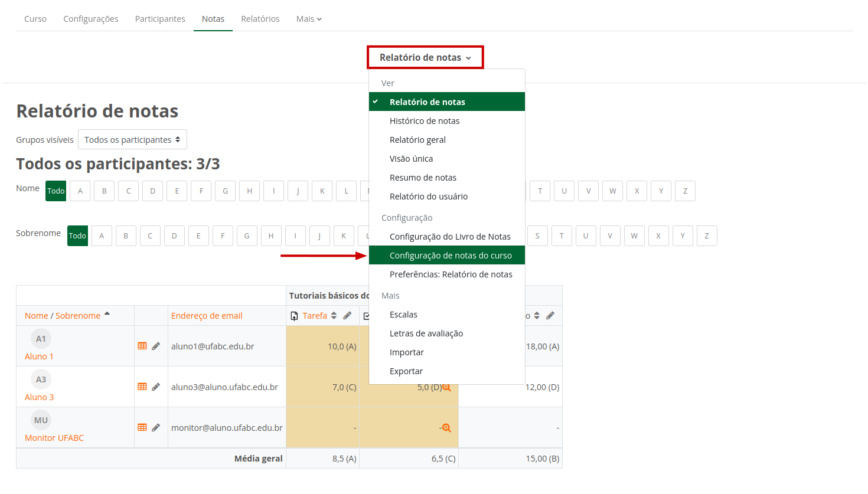868x494 pixels.
Task: Switch to the Participantes tab
Action: (x=160, y=19)
